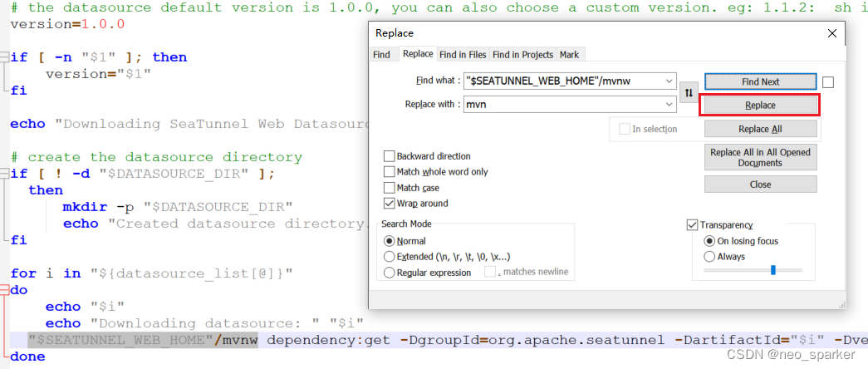Screen dimensions: 868x369
Task: Click the dialog resize grip corner
Action: coord(841,304)
